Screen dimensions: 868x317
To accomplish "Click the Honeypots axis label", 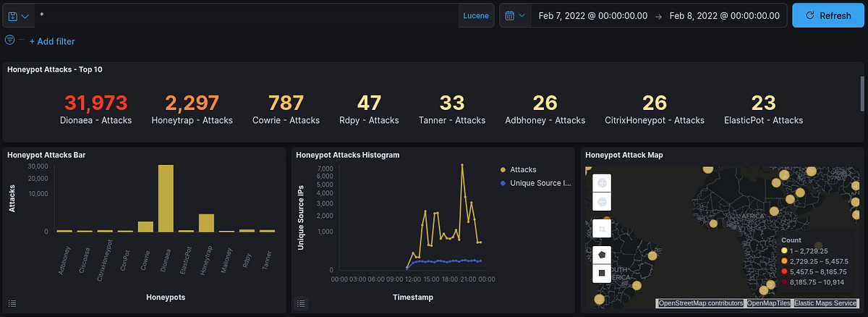I will tap(166, 297).
